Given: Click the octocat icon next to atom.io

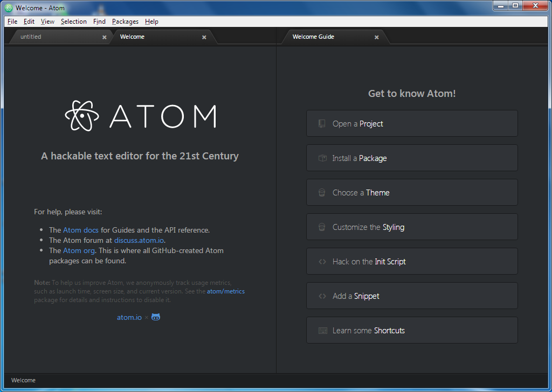Looking at the screenshot, I should point(155,317).
